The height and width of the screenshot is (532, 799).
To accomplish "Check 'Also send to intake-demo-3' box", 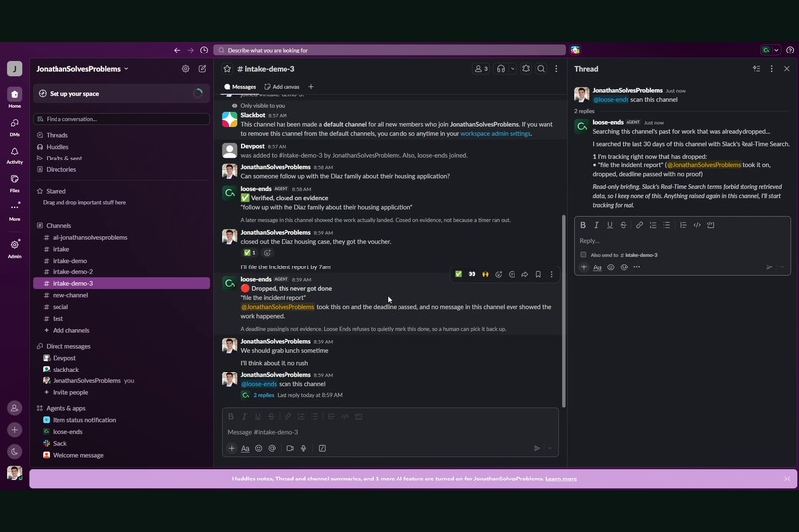I will pyautogui.click(x=583, y=254).
